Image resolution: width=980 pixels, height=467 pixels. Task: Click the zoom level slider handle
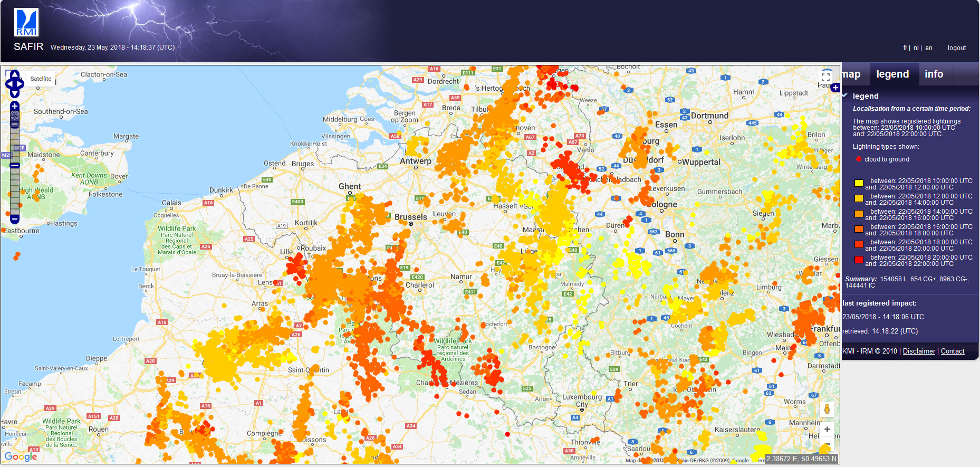(15, 165)
